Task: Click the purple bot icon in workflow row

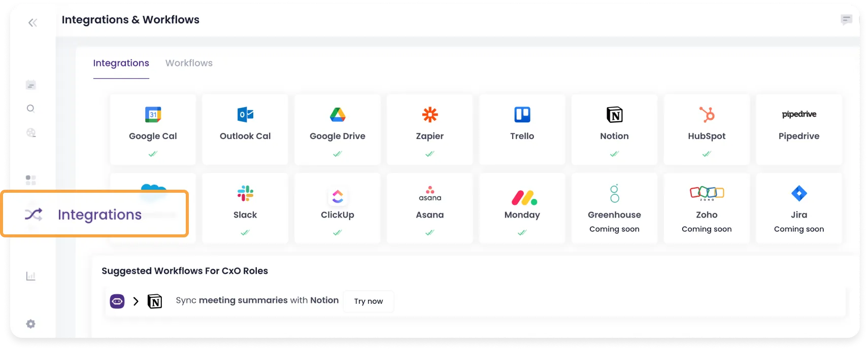Action: click(x=117, y=301)
